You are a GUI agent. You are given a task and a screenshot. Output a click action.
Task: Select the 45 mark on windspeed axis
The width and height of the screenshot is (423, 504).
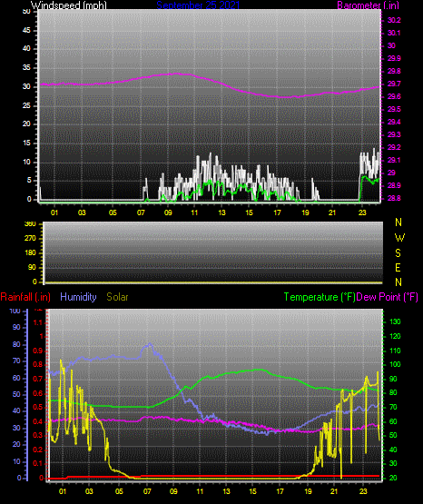pos(26,31)
